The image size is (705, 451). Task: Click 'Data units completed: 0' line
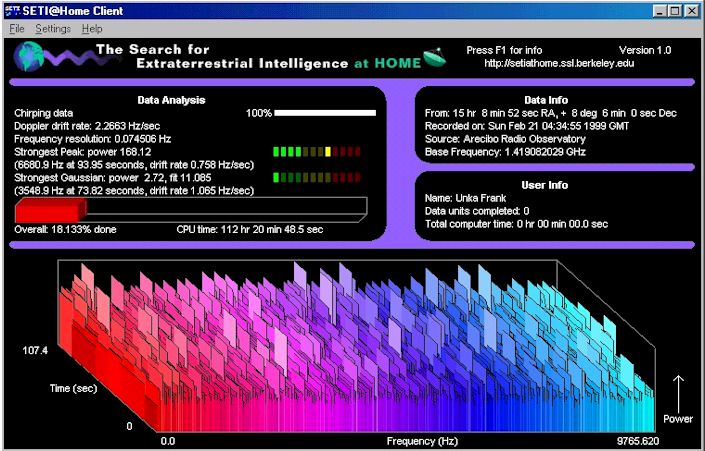click(x=477, y=211)
